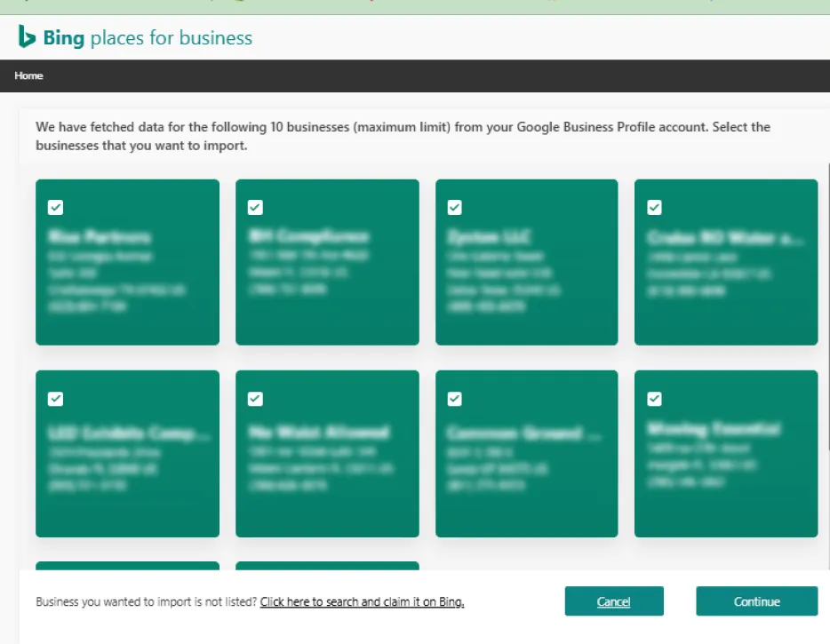Click the 'places for business' header text
Image resolution: width=830 pixels, height=644 pixels.
click(171, 38)
